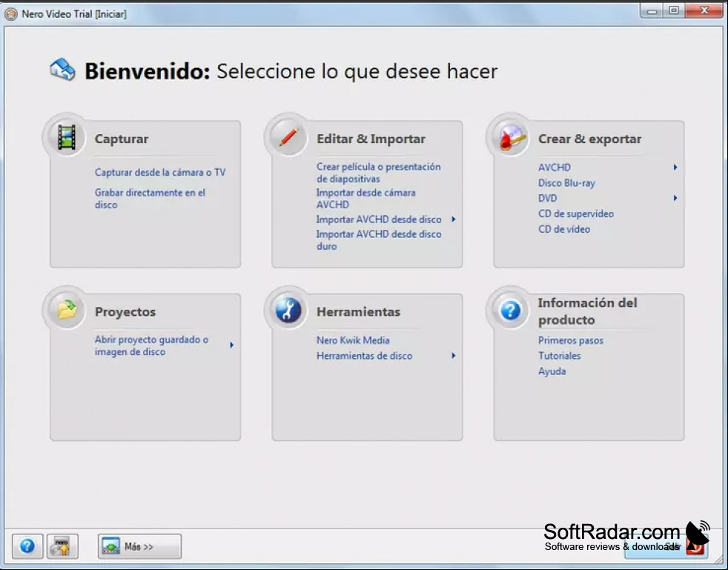
Task: Open Abrir proyecto guardado o imagen de disco
Action: coord(151,346)
